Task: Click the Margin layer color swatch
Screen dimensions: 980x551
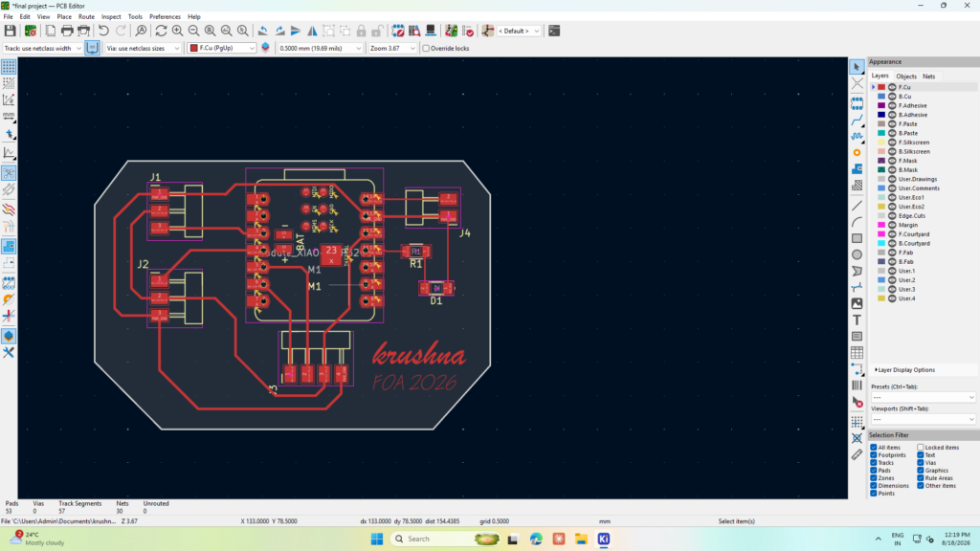Action: coord(881,225)
